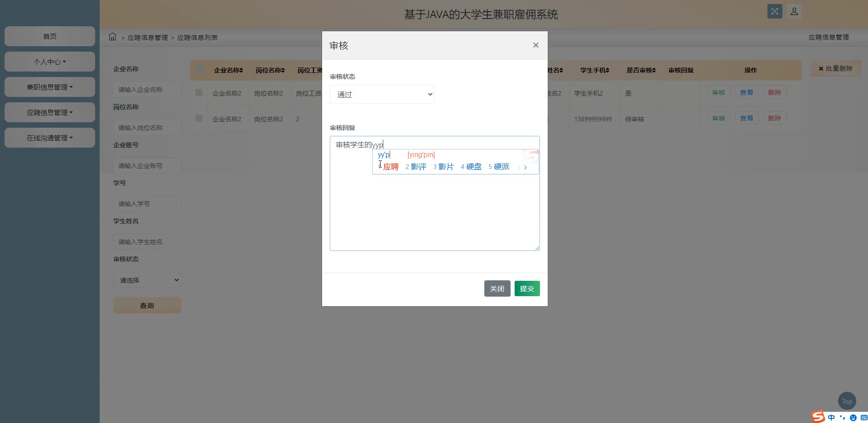Open the 审核状态 dropdown showing 通过
868x423 pixels.
point(382,94)
